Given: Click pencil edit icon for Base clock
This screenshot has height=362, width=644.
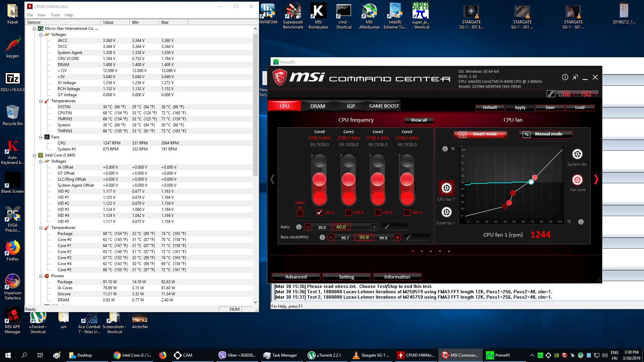Looking at the screenshot, I should click(409, 237).
